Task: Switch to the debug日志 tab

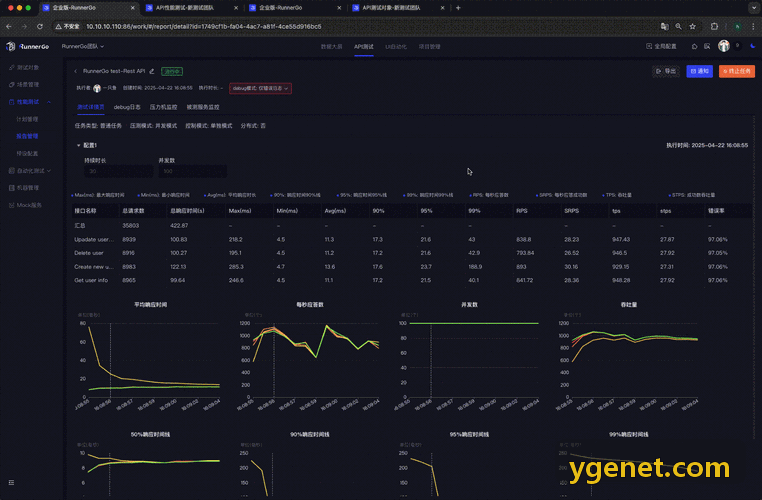Action: pyautogui.click(x=127, y=107)
